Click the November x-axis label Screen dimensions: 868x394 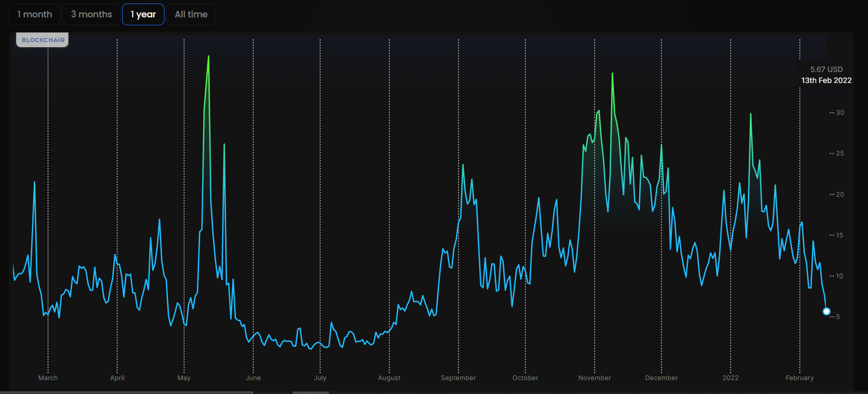tap(594, 378)
